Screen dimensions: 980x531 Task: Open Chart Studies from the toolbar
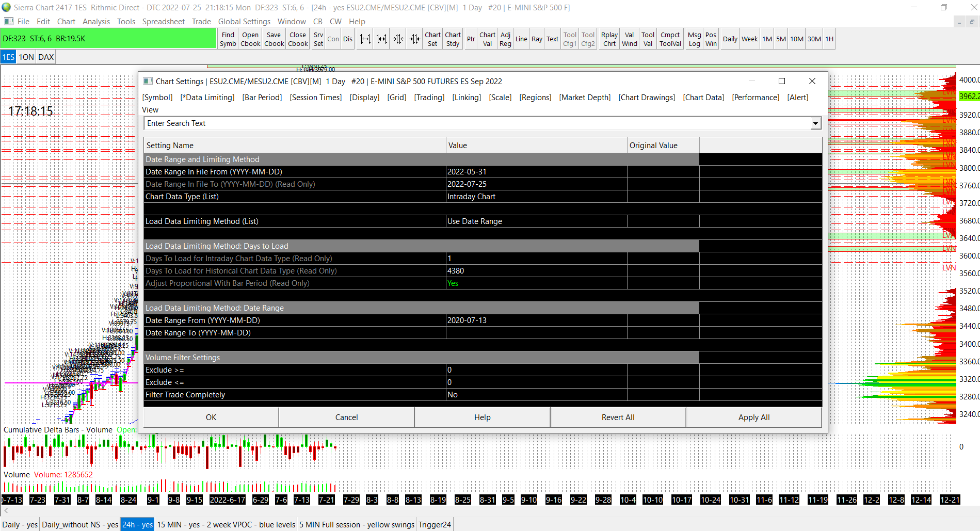[453, 39]
